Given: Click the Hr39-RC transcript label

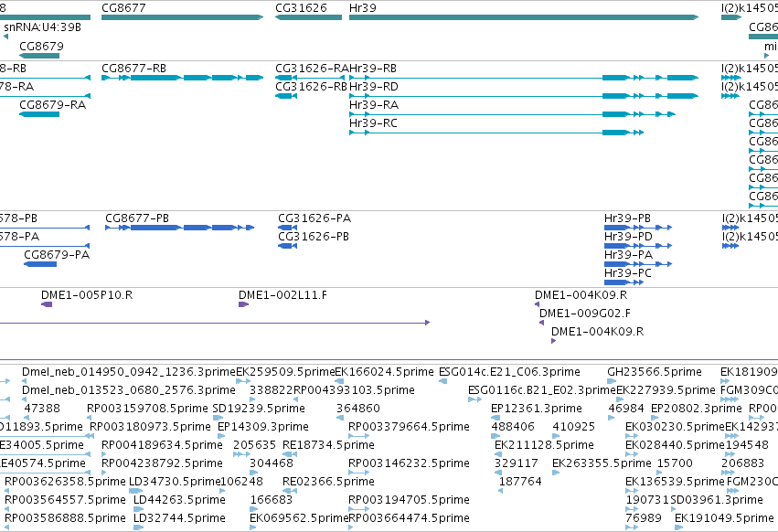Looking at the screenshot, I should click(373, 123).
